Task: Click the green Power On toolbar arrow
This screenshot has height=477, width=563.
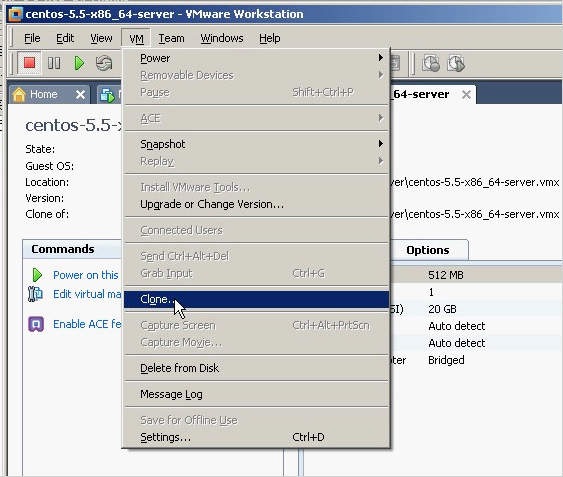Action: [x=79, y=64]
